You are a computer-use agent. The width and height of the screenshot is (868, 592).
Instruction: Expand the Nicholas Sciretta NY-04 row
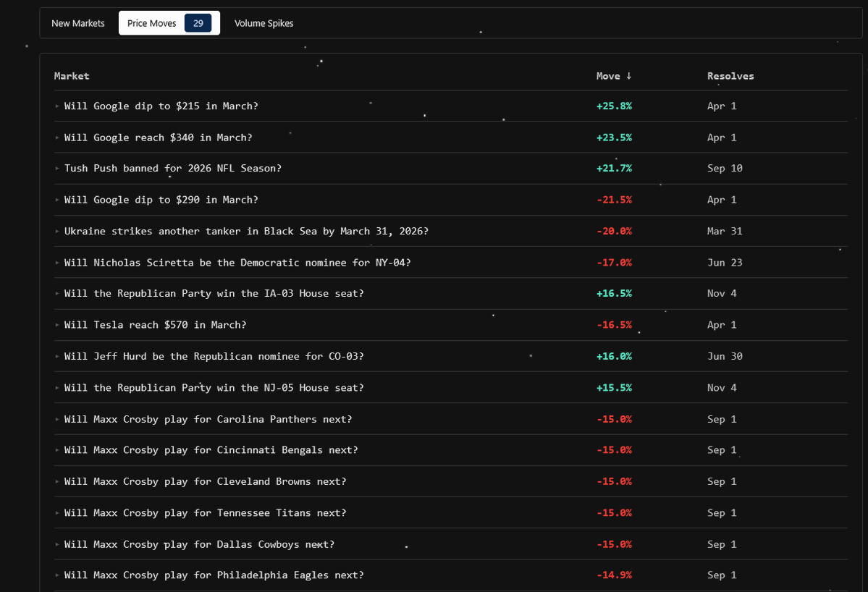[x=57, y=263]
